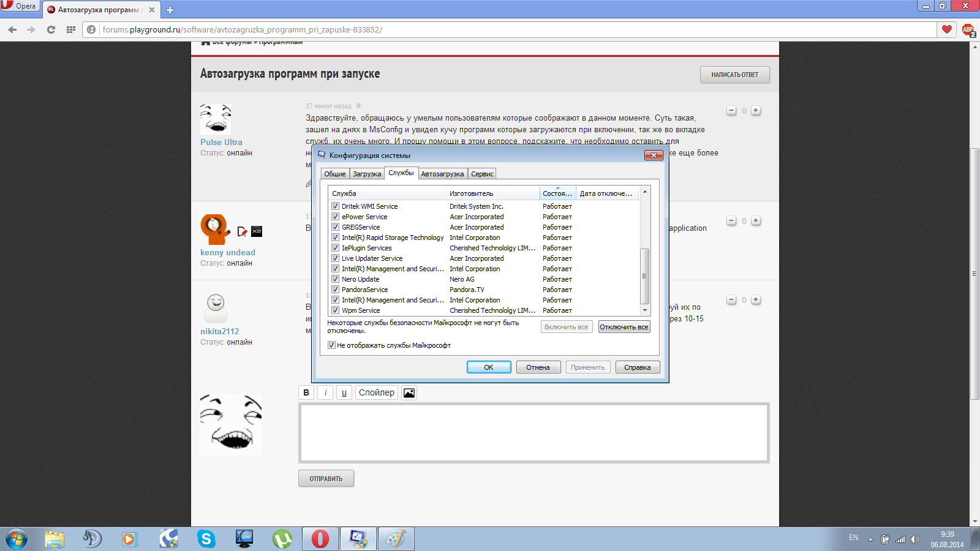Insert a Спойлер tag in the reply
The height and width of the screenshot is (551, 980).
(x=377, y=393)
